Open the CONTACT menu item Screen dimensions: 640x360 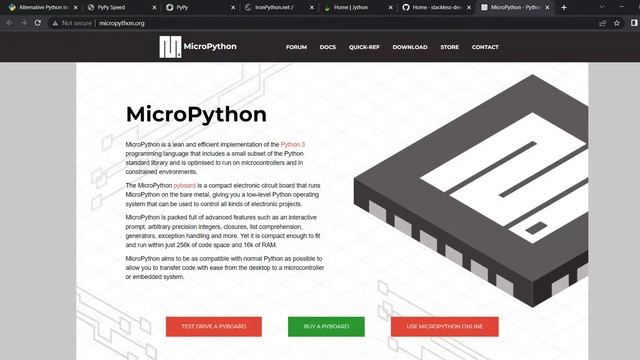[x=485, y=47]
